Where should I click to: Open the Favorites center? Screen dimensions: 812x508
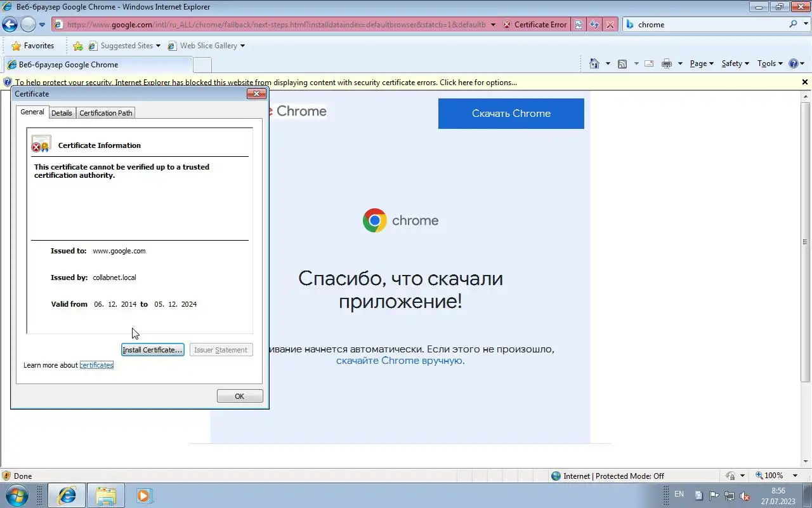tap(33, 46)
